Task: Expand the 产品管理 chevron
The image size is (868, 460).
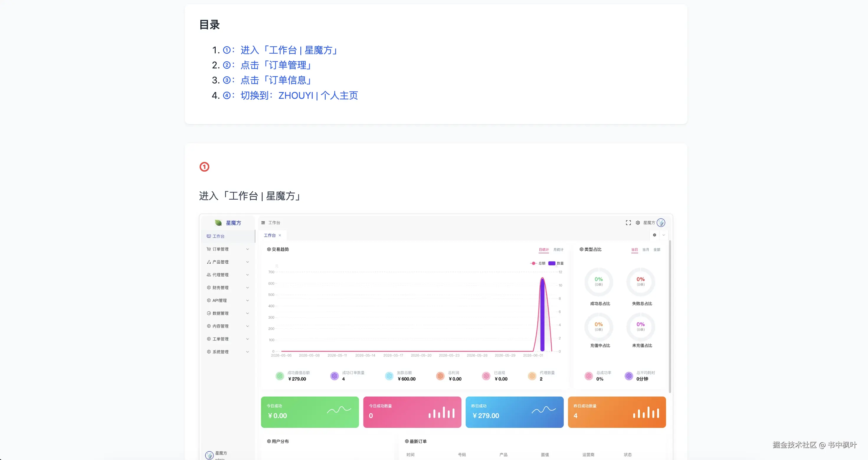Action: tap(248, 262)
